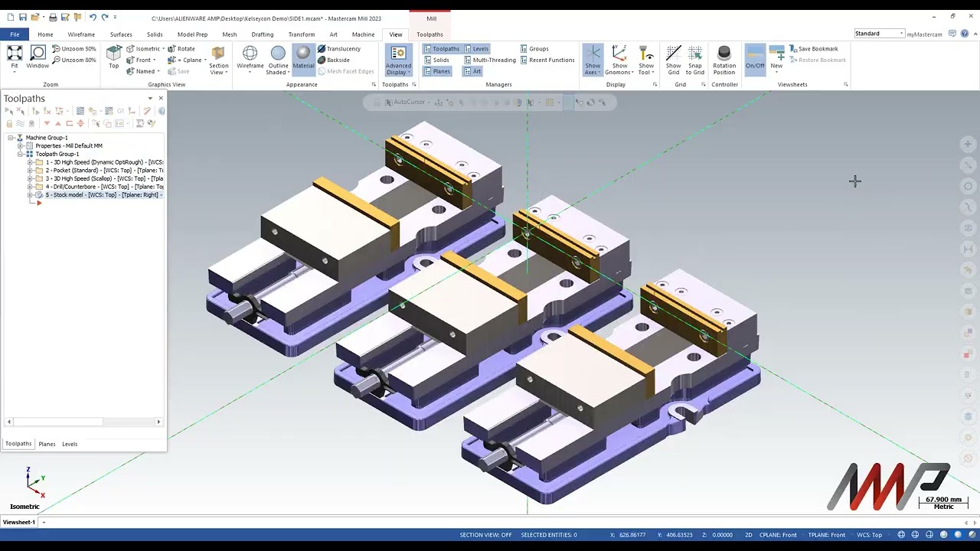
Task: Toggle the Art manager
Action: point(472,71)
